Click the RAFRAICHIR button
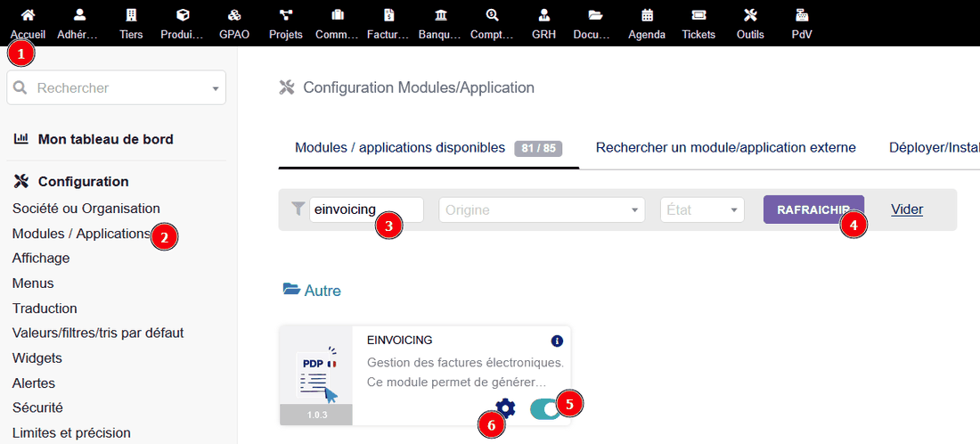 [813, 210]
